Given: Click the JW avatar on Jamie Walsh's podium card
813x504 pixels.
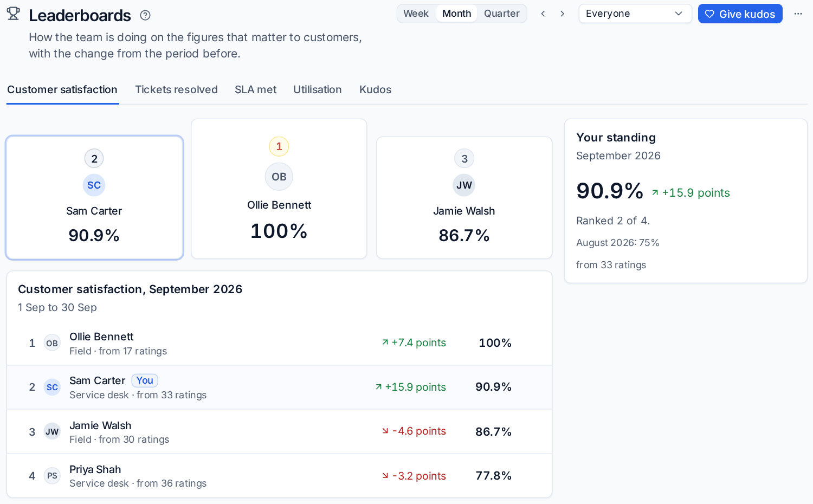Looking at the screenshot, I should point(464,185).
